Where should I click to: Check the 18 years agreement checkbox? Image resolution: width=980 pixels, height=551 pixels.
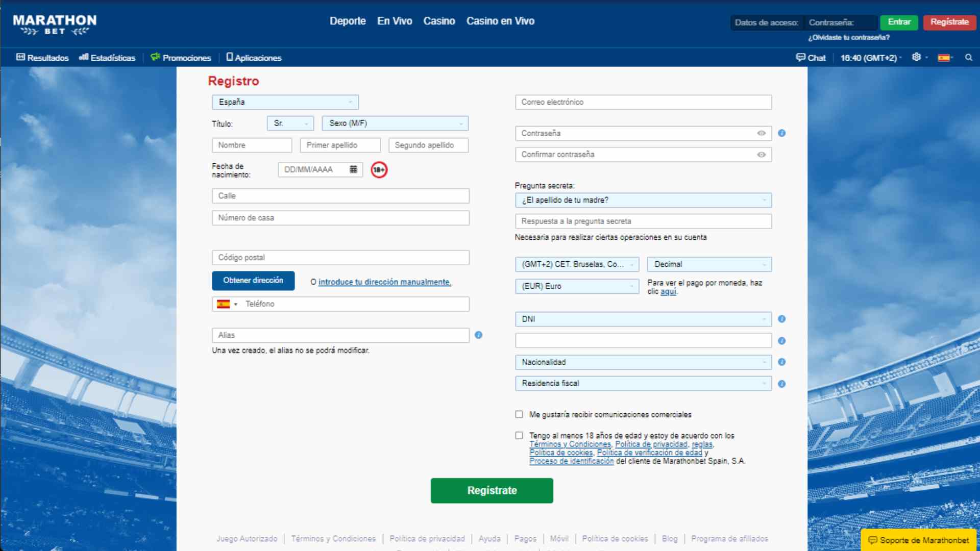[x=519, y=436]
